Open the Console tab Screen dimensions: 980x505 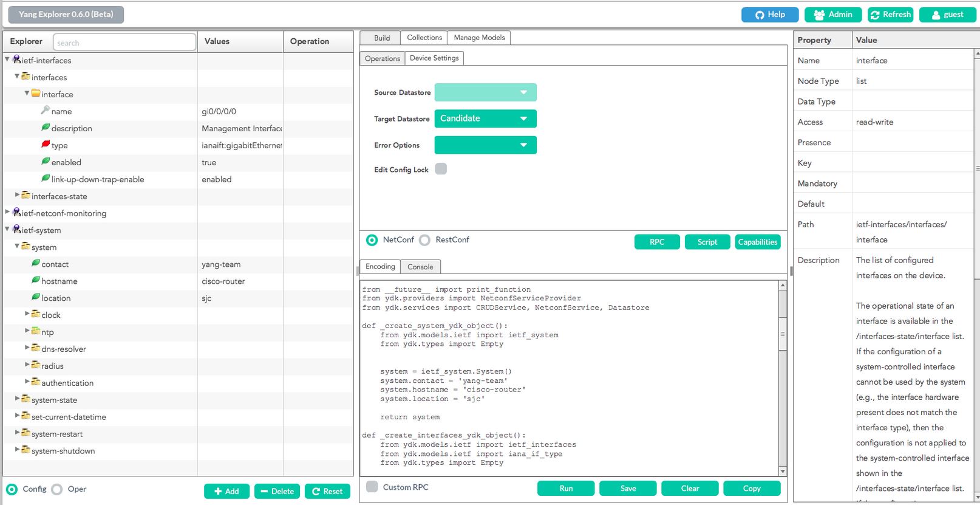tap(420, 267)
